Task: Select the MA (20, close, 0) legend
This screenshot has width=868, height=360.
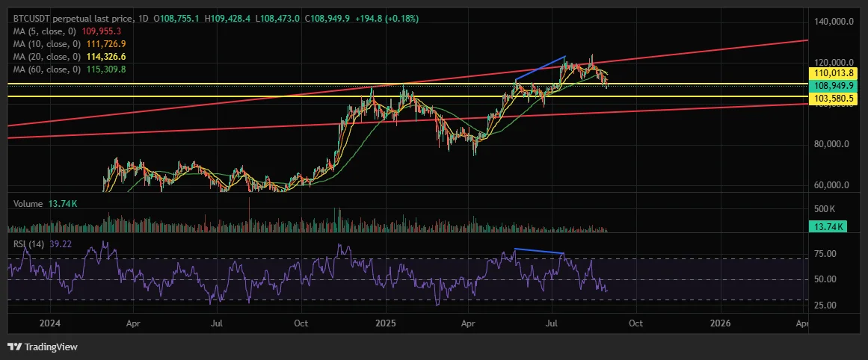Action: click(48, 57)
